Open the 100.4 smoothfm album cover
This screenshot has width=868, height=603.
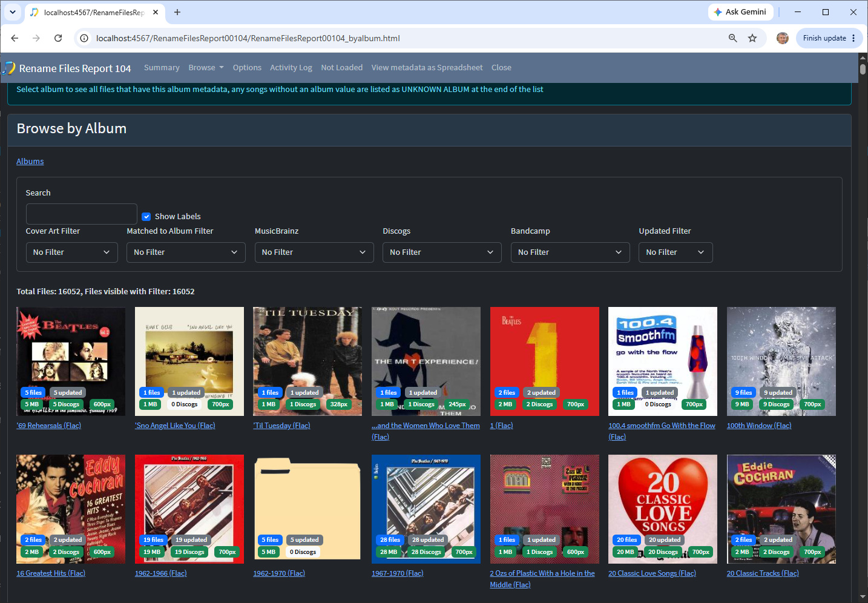point(663,361)
